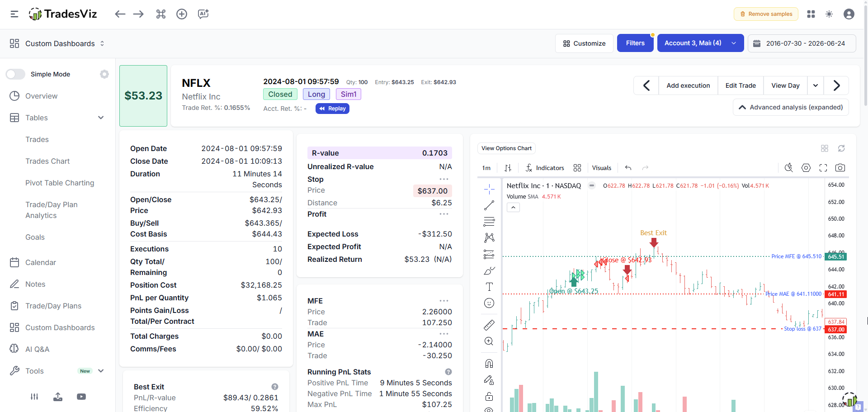The width and height of the screenshot is (868, 412).
Task: Select the horizontal lines Fibonacci tool
Action: pos(489,222)
